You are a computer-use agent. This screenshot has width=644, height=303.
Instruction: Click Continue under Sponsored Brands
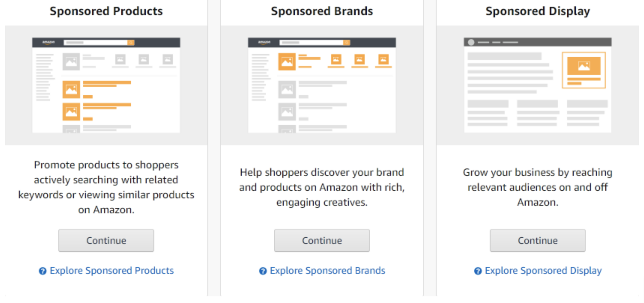click(322, 240)
